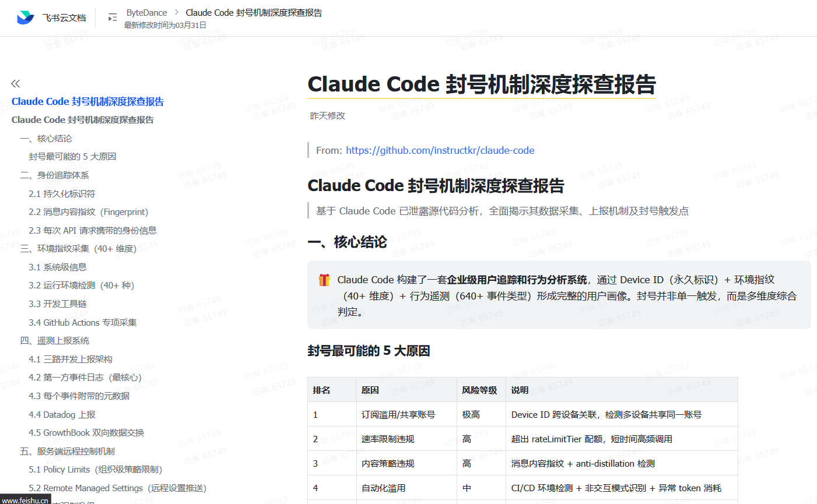Open 3.2 运行环境检测 outline entry
Viewport: 817px width, 504px height.
point(82,286)
